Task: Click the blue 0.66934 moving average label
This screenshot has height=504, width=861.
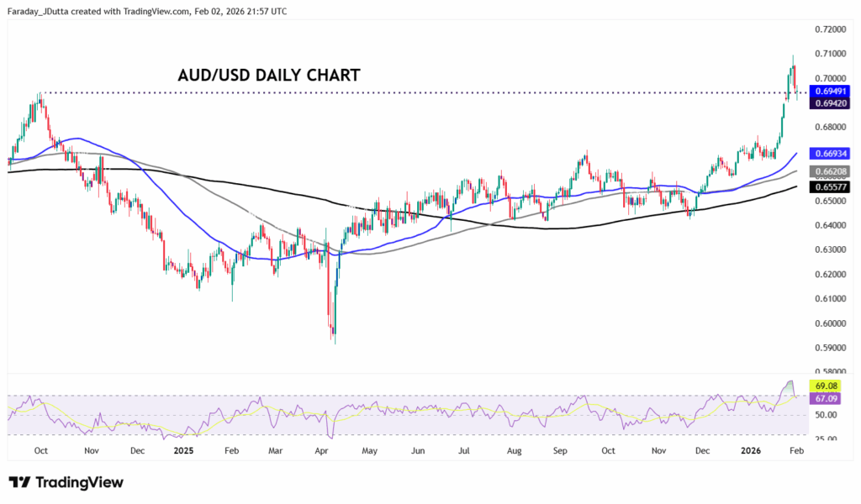Action: click(829, 154)
